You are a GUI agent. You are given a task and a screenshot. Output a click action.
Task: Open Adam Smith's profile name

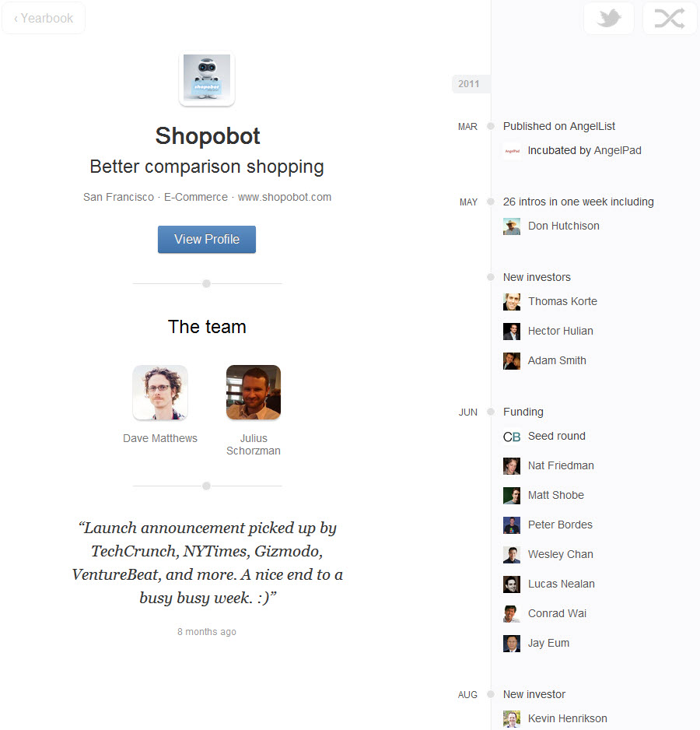tap(557, 360)
